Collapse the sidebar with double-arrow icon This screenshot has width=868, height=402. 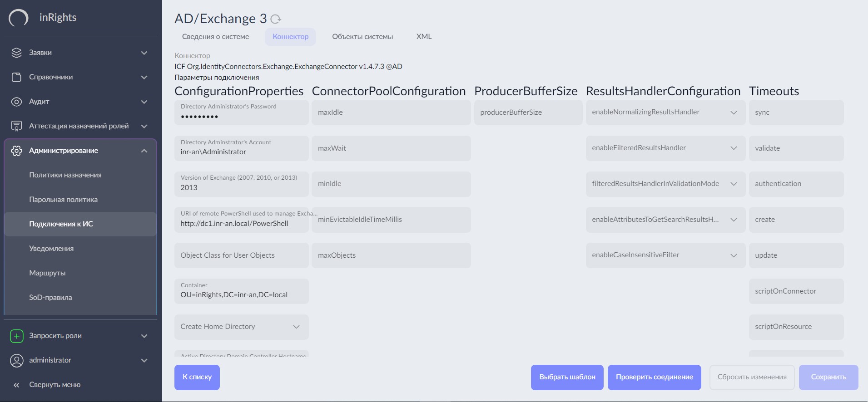coord(16,385)
